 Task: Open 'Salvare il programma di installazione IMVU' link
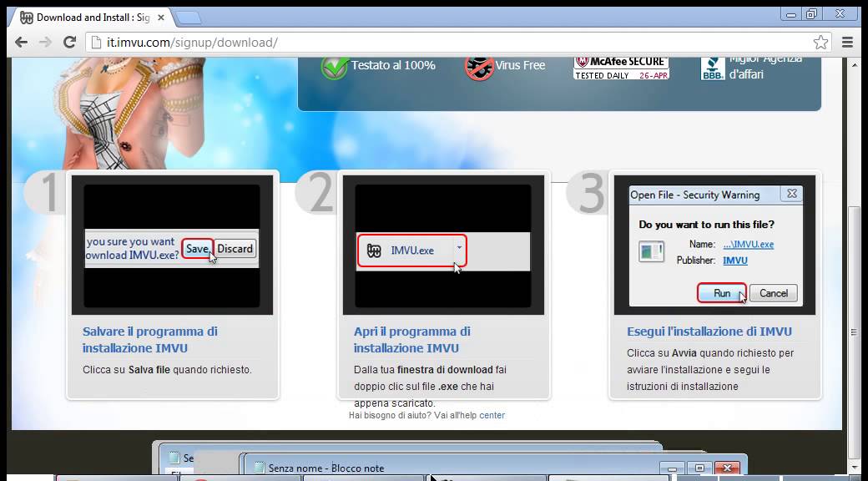[x=150, y=340]
